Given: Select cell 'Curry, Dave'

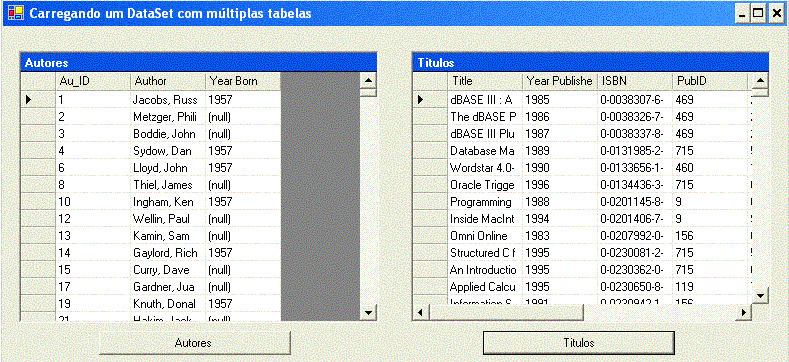Looking at the screenshot, I should pos(168,270).
